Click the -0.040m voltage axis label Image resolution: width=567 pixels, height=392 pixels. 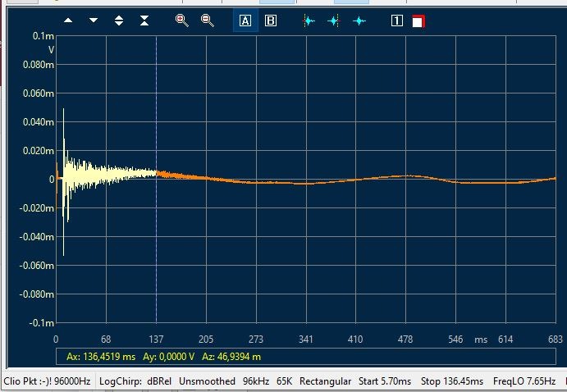tap(37, 237)
